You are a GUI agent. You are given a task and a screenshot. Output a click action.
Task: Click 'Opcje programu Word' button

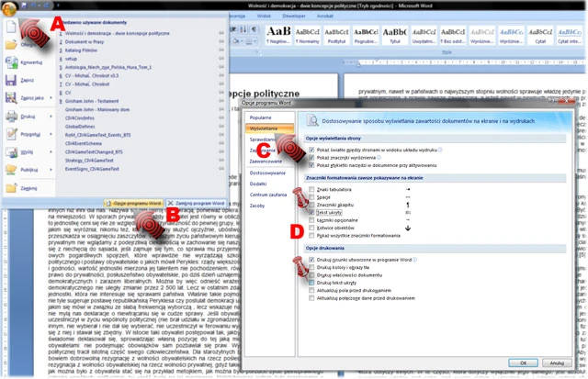point(134,204)
